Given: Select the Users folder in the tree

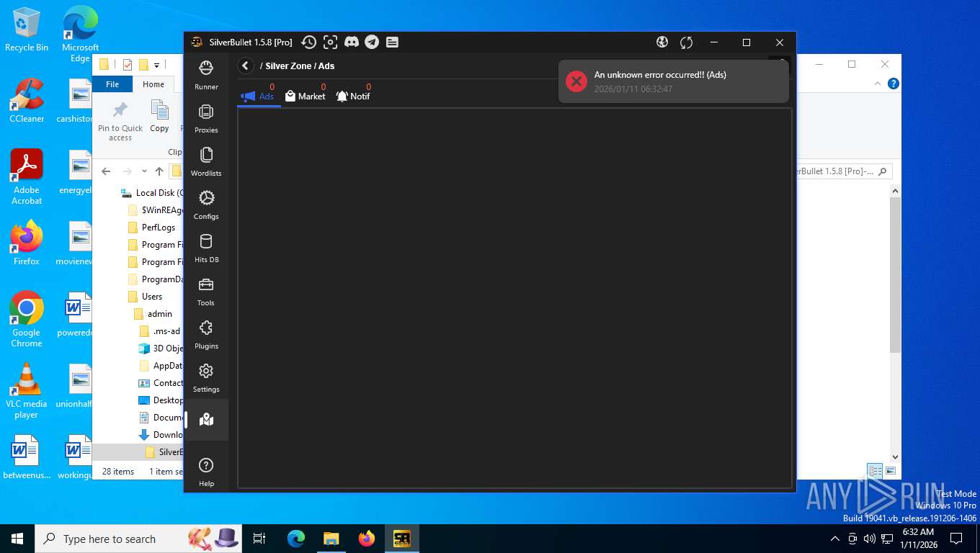Looking at the screenshot, I should tap(145, 297).
